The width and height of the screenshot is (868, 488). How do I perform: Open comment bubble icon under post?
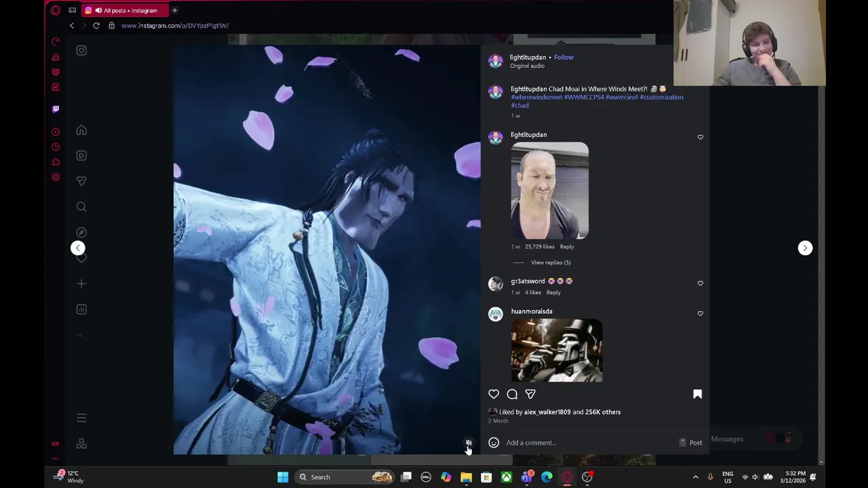[x=512, y=394]
